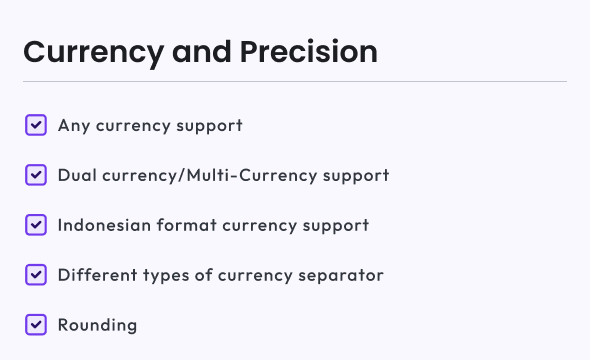
Task: Click the Rounding label text
Action: 97,325
